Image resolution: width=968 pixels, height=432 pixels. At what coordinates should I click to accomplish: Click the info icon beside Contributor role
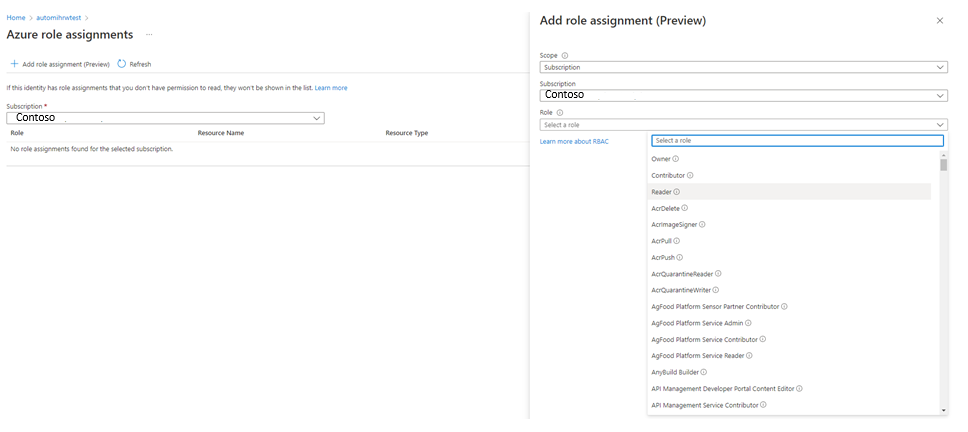(x=692, y=175)
